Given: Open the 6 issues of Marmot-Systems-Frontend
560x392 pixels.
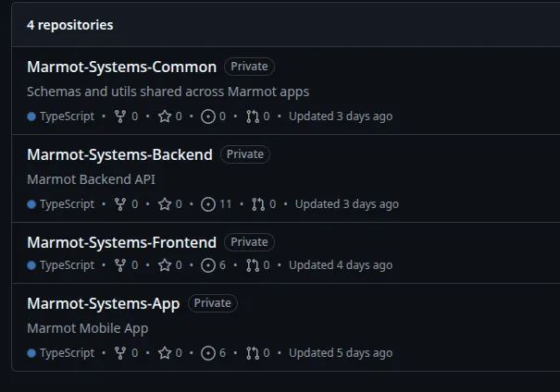Looking at the screenshot, I should (213, 265).
